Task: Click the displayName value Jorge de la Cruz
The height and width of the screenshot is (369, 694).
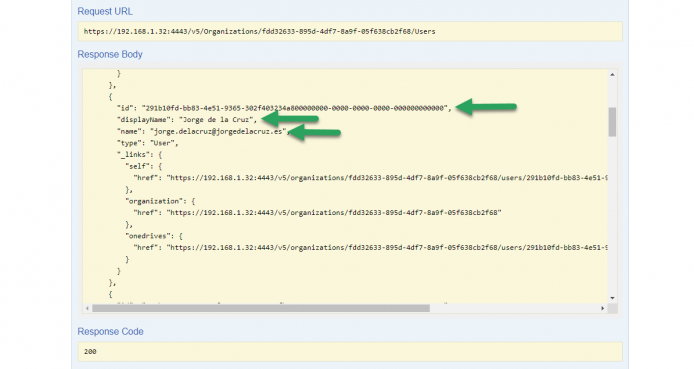Action: click(x=216, y=119)
